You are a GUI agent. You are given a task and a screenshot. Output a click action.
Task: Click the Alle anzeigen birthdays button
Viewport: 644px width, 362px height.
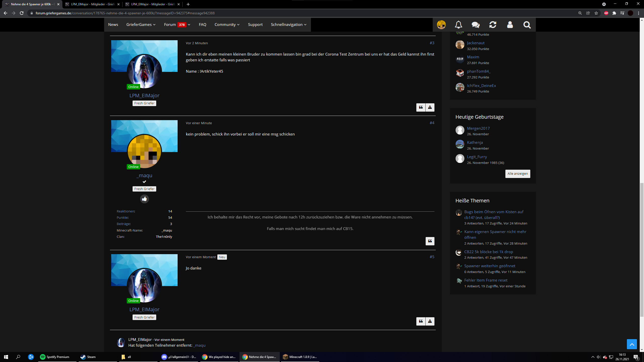pos(518,174)
